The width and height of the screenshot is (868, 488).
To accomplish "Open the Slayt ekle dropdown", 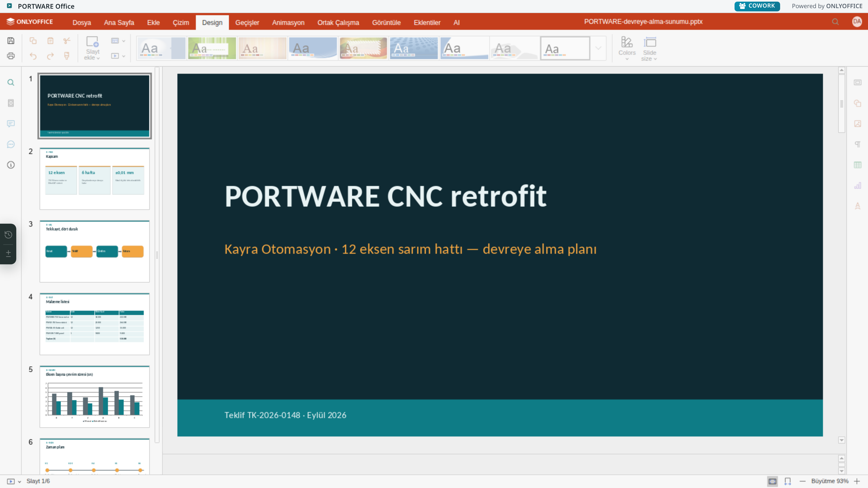I will coord(92,54).
